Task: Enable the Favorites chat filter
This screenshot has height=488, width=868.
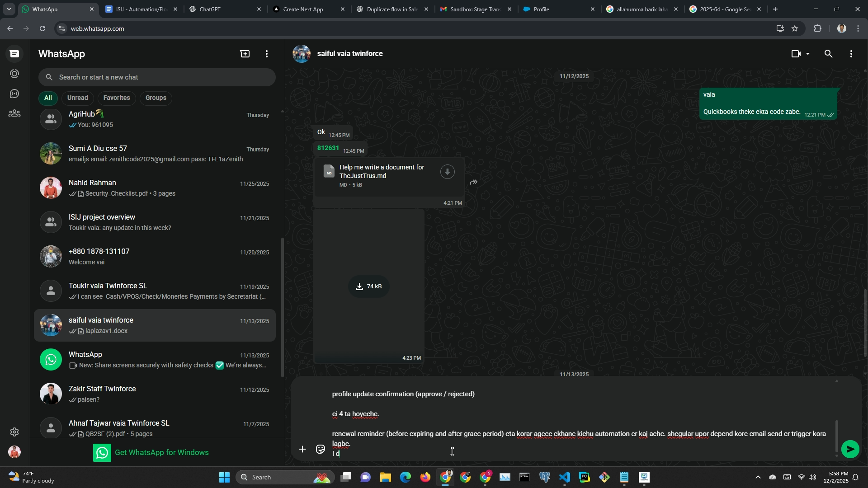Action: point(116,98)
